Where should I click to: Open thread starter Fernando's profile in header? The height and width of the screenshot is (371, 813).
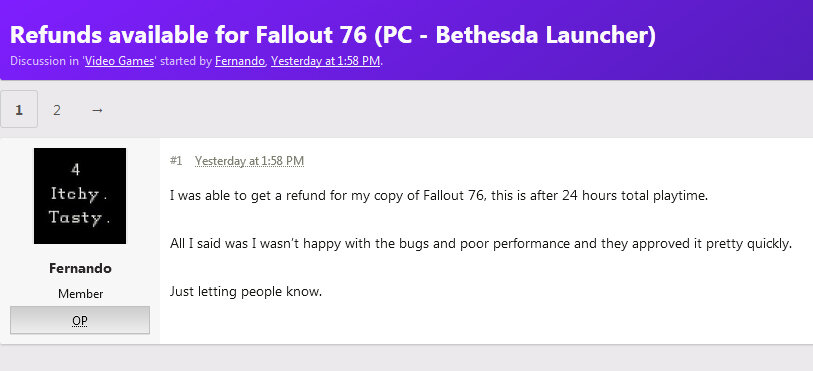coord(240,61)
